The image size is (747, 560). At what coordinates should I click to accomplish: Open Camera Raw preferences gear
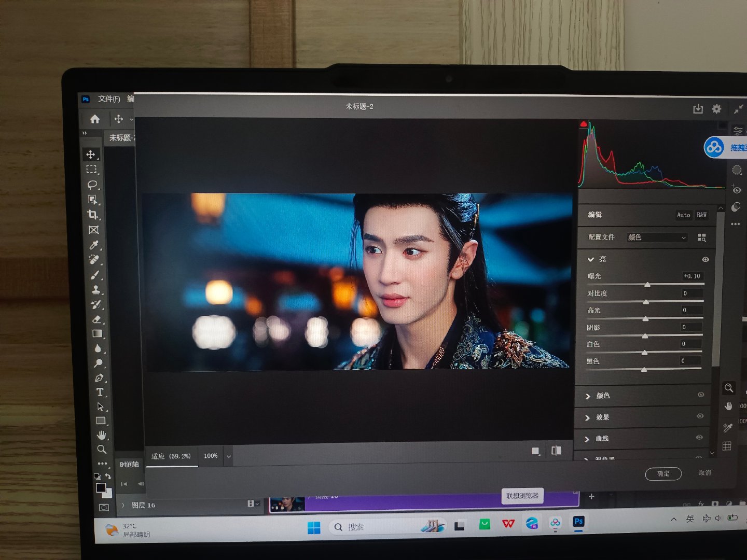pos(716,109)
